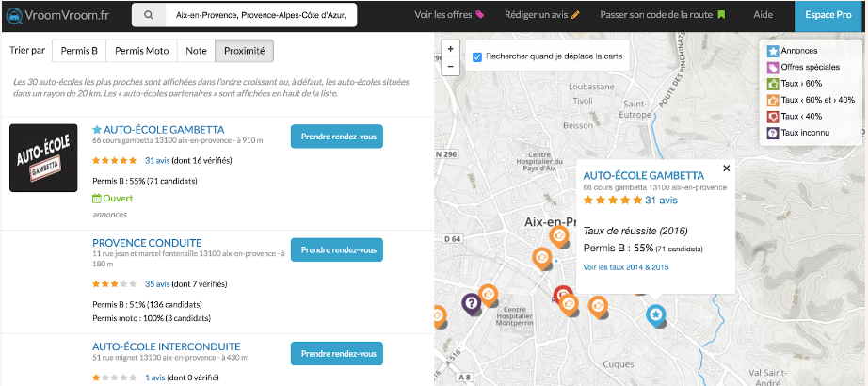The image size is (868, 386).
Task: Click the 51 rue mignet address text
Action: click(x=169, y=358)
